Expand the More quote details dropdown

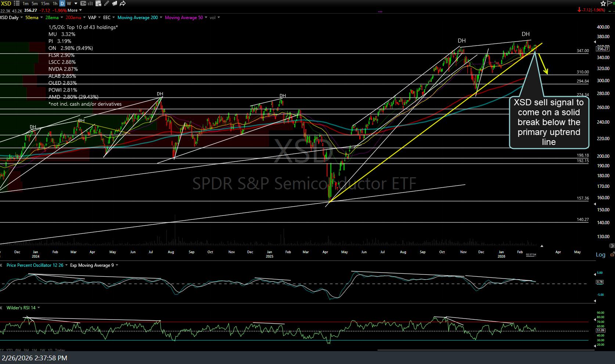(x=73, y=10)
